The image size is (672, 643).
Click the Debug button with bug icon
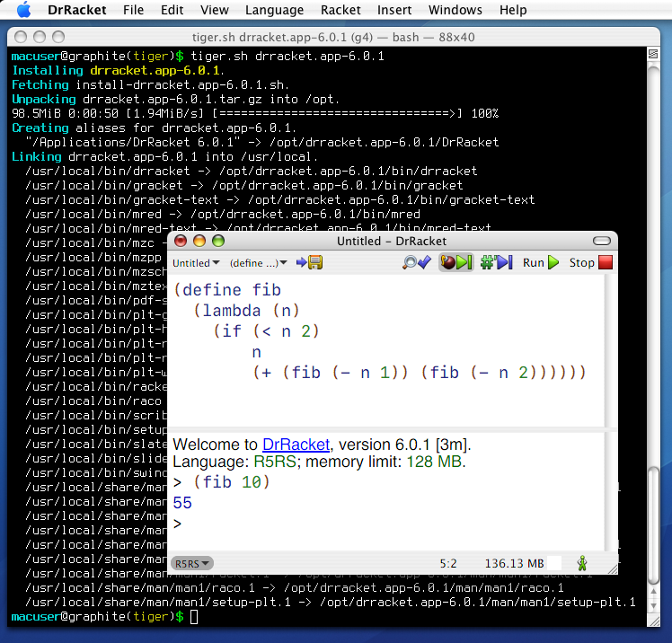pyautogui.click(x=456, y=262)
